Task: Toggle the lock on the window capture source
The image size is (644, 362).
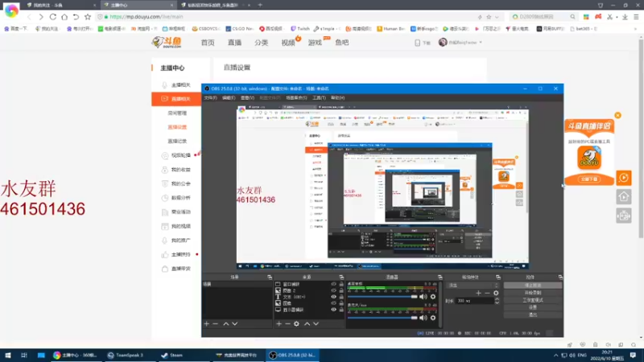Action: tap(341, 284)
